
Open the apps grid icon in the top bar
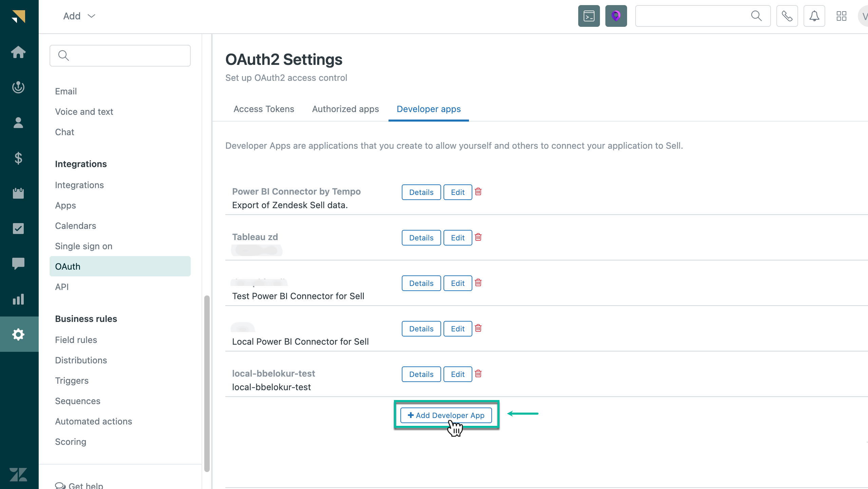point(841,16)
